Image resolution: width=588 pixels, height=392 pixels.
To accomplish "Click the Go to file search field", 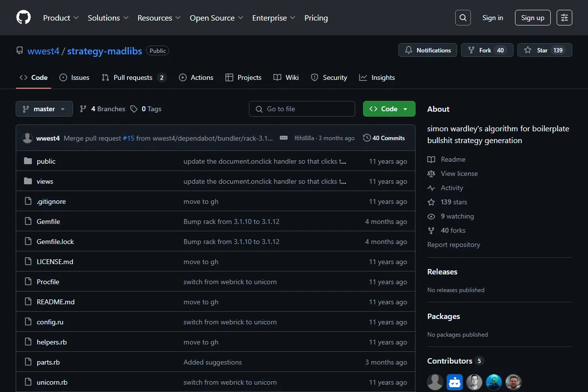I will coord(302,109).
